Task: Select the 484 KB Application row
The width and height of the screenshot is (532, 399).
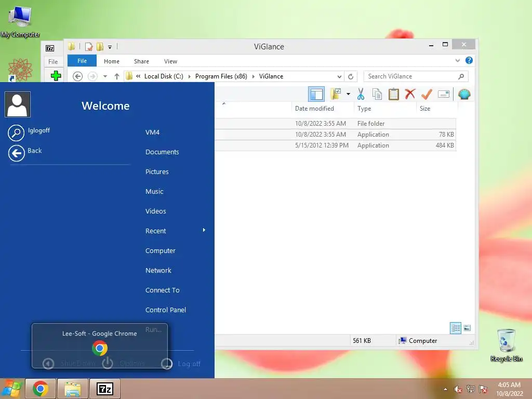Action: [x=335, y=145]
